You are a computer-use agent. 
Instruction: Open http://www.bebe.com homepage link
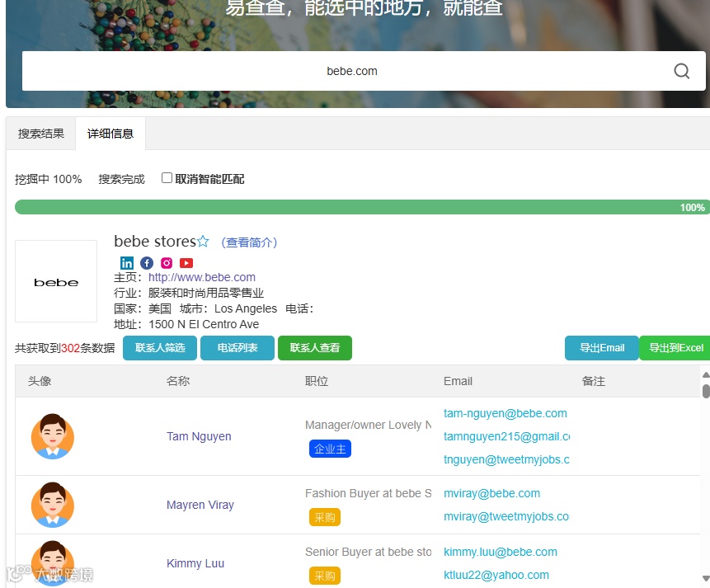(202, 277)
